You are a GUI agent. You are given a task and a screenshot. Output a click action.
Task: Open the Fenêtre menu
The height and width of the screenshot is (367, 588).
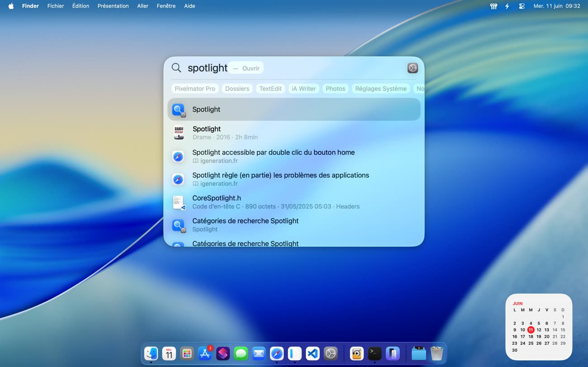tap(166, 6)
